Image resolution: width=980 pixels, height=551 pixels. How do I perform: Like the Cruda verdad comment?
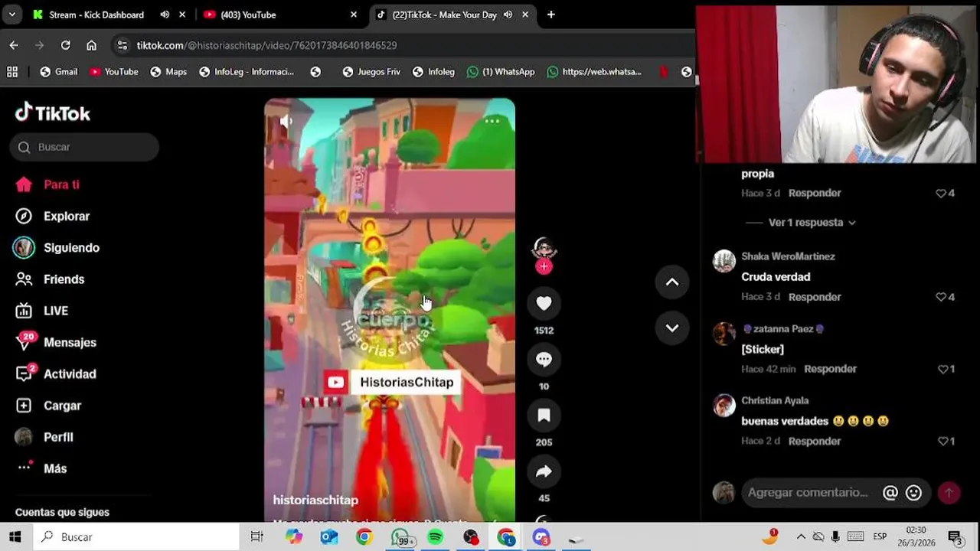tap(941, 297)
